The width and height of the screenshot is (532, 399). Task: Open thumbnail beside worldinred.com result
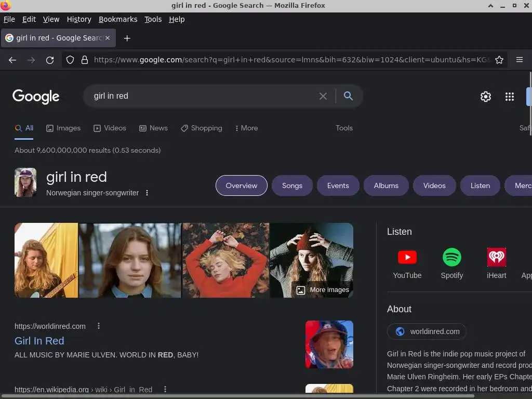[329, 344]
